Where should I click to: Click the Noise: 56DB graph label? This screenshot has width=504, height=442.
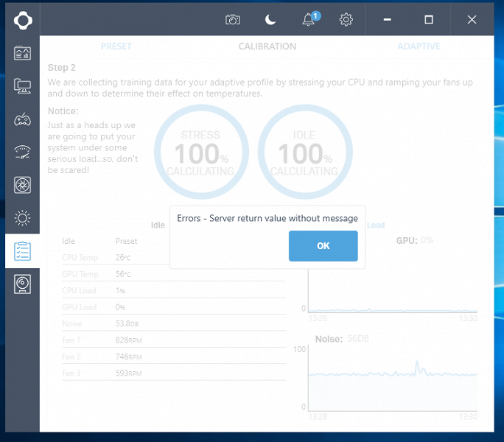342,339
